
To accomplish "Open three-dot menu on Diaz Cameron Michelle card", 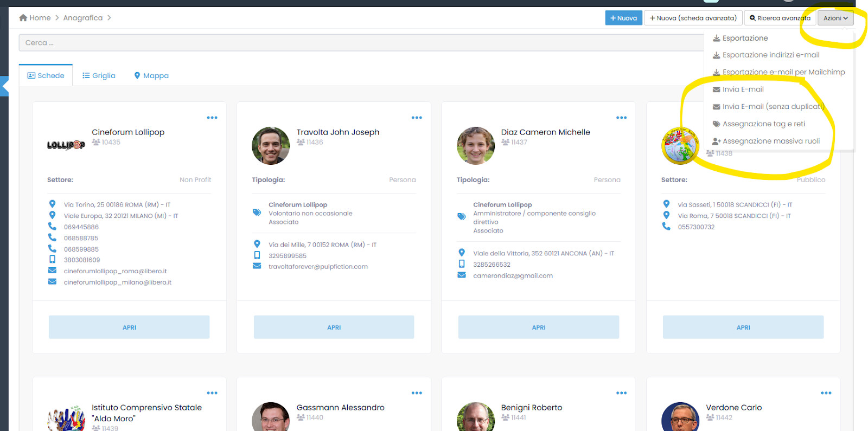I will [621, 118].
